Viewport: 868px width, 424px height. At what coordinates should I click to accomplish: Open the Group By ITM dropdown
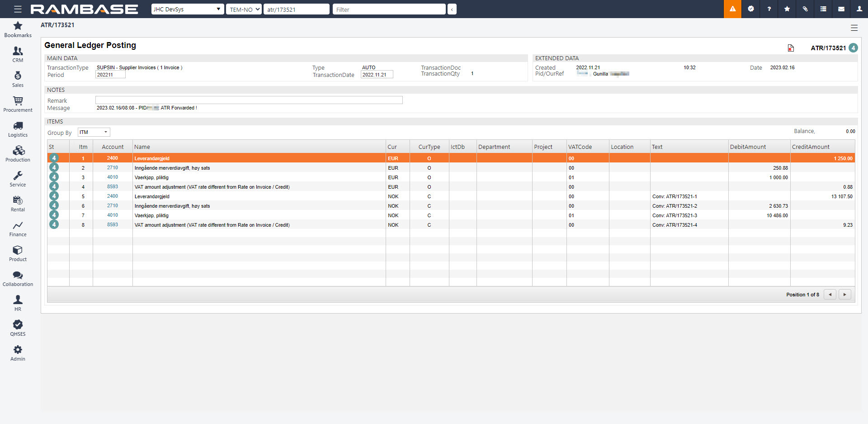tap(94, 132)
